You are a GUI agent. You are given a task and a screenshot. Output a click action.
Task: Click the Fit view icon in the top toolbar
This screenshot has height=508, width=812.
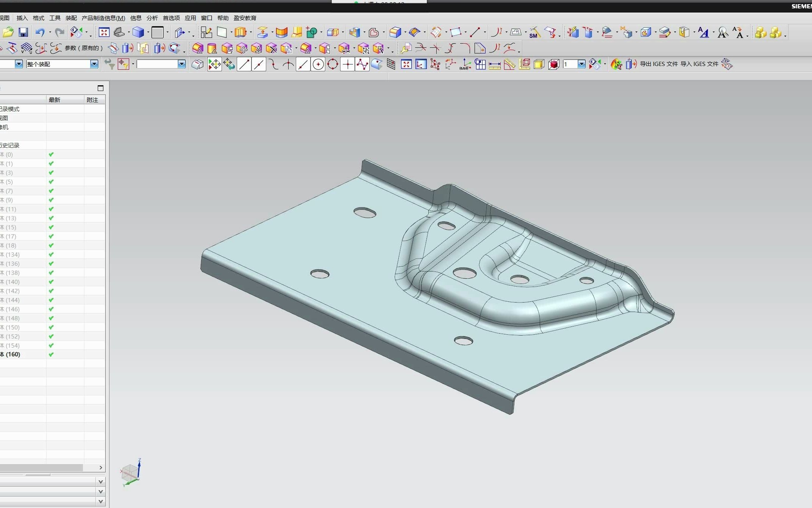[x=104, y=33]
